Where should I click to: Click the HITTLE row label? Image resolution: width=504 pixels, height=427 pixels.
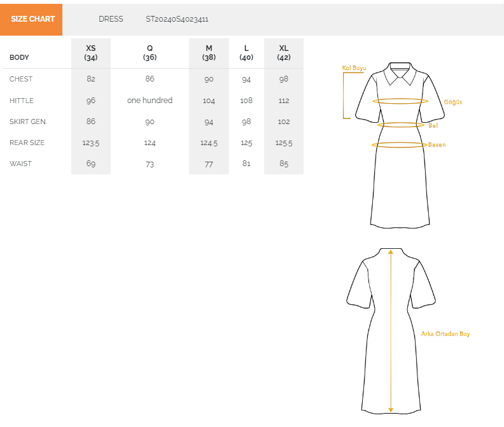(x=22, y=101)
